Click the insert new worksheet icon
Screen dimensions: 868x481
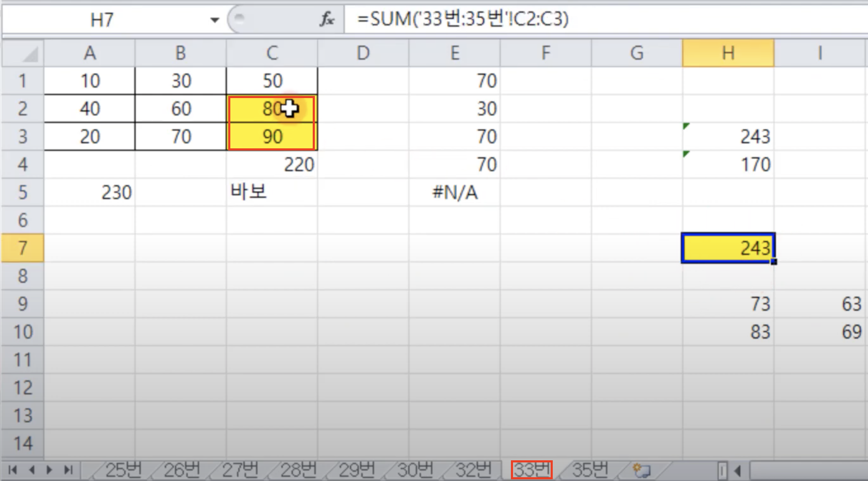pos(641,470)
